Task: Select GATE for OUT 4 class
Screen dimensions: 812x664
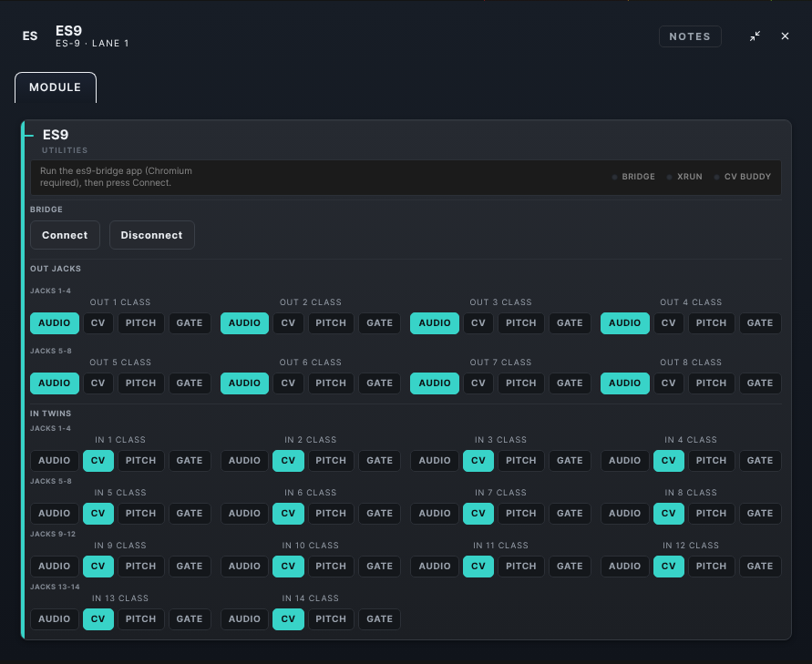Action: (x=760, y=323)
